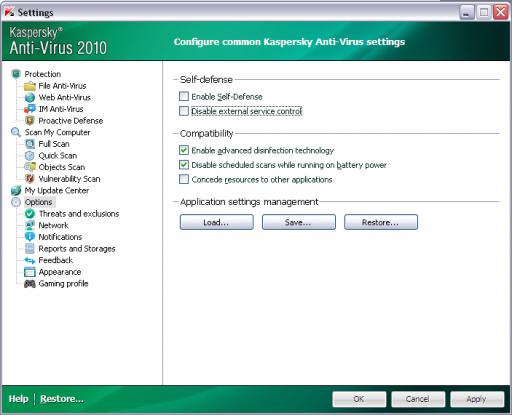Viewport: 512px width, 415px height.
Task: Open Objects Scan settings
Action: [x=62, y=167]
